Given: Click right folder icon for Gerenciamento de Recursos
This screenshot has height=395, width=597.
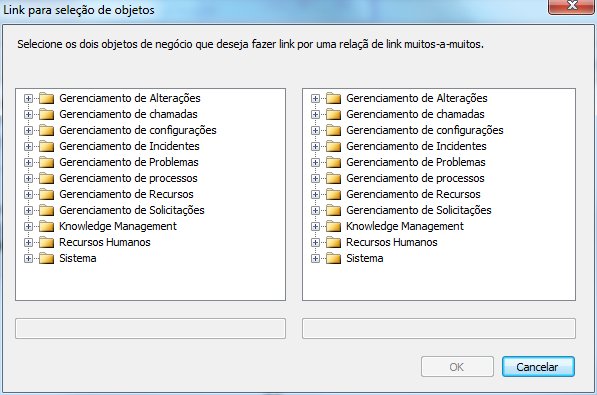Looking at the screenshot, I should (x=334, y=194).
